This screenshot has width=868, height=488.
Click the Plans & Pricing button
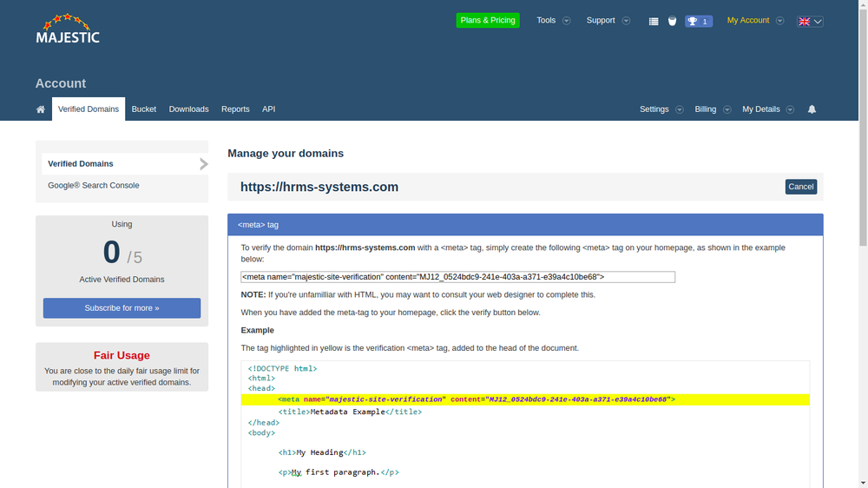[x=488, y=20]
